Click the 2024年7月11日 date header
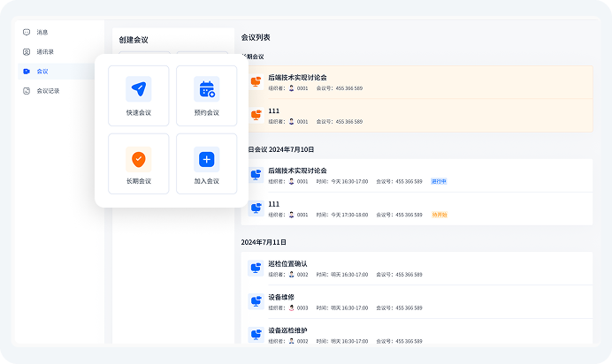Screen dimensions: 612x364 click(264, 242)
